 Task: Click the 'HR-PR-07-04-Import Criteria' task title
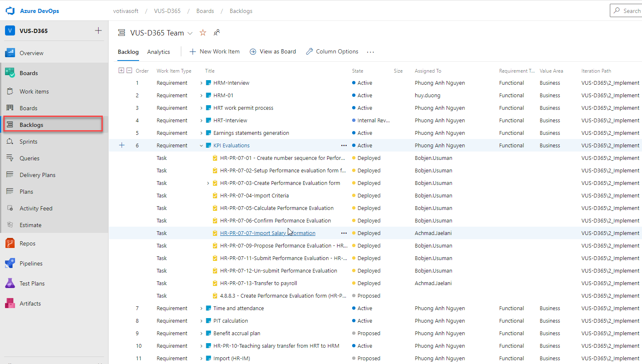click(x=254, y=195)
